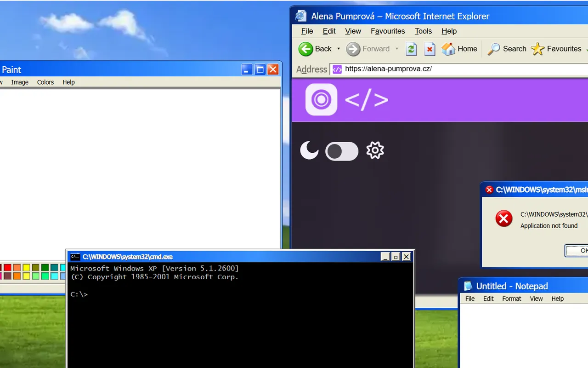Open the Colors menu in Paint
Screen dimensions: 588x368
point(45,82)
